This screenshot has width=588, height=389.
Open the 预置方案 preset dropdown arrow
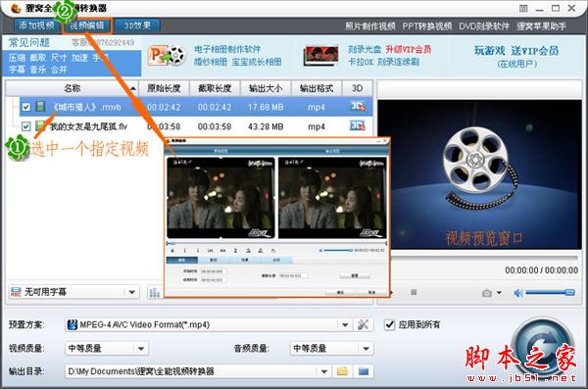point(345,325)
